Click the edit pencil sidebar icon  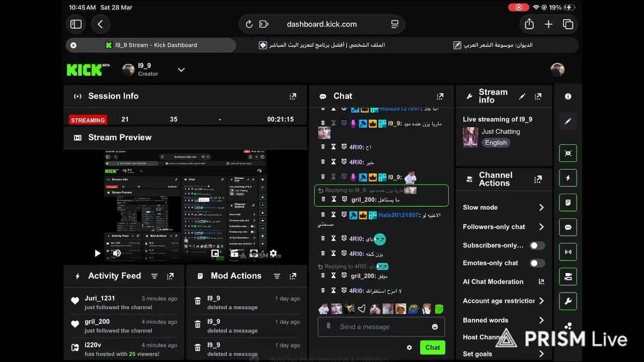coord(568,121)
